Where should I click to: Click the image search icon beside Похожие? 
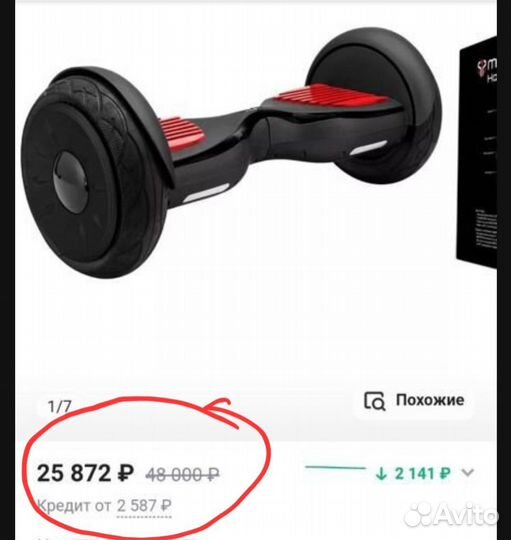point(374,401)
